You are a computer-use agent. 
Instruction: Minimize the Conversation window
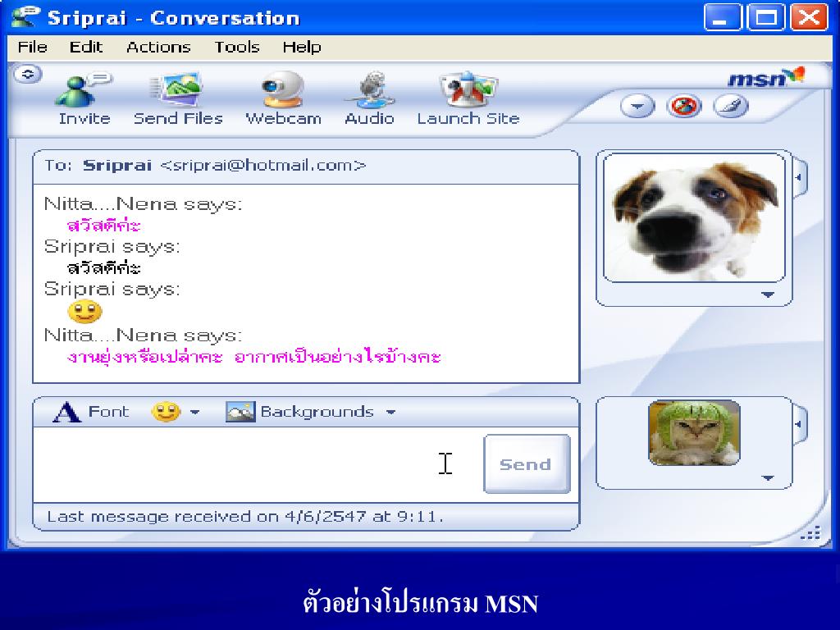(x=722, y=18)
